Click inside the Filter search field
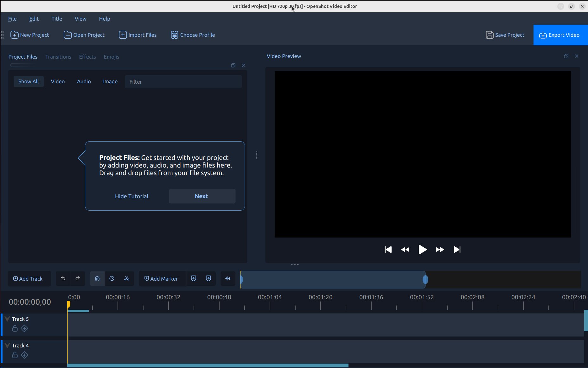 [x=183, y=81]
